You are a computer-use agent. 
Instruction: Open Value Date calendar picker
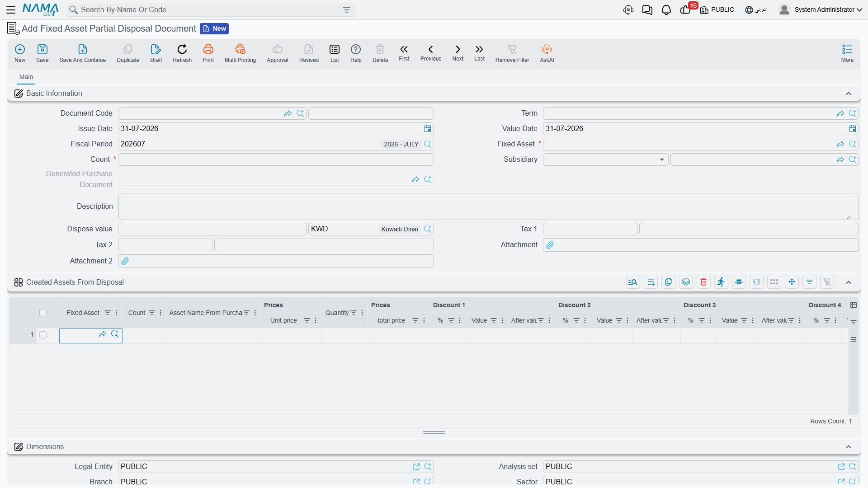(x=853, y=129)
